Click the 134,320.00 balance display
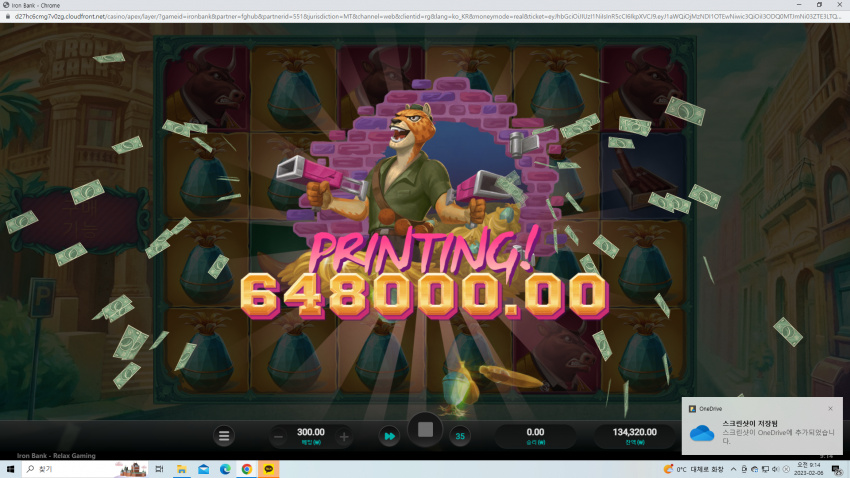Viewport: 850px width, 478px height. (x=634, y=432)
